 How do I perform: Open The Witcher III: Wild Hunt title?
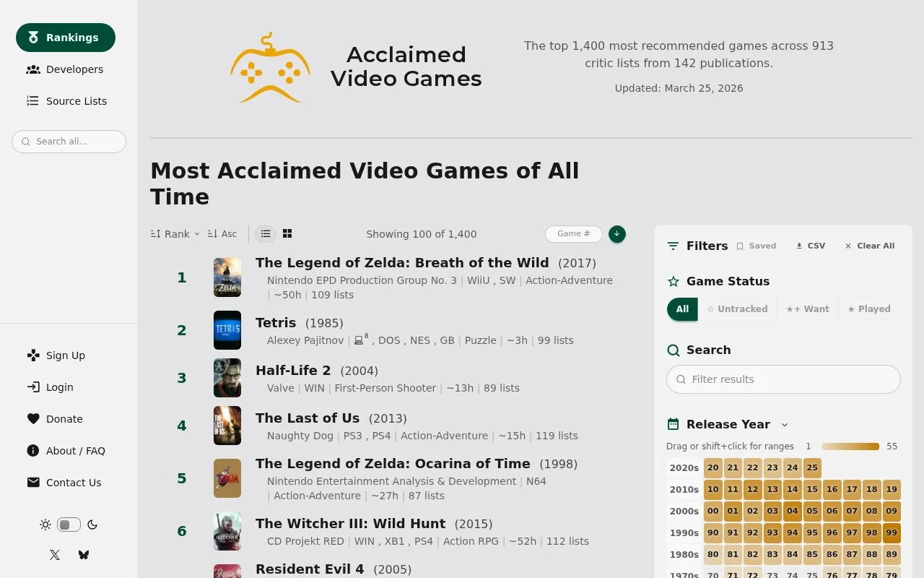coord(351,524)
